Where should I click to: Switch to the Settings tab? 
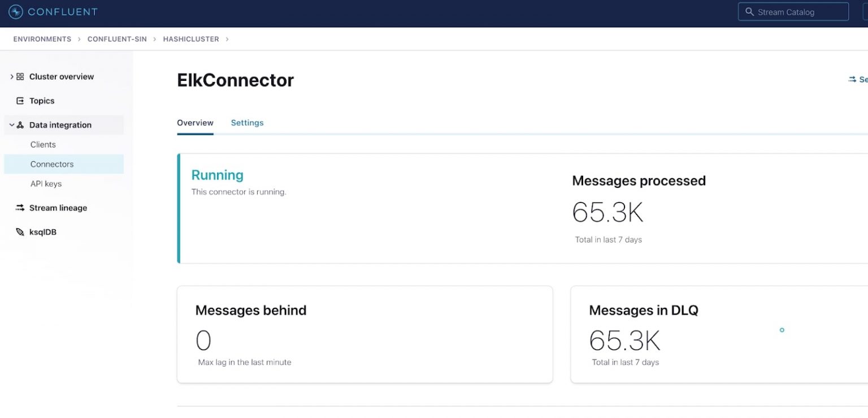247,123
